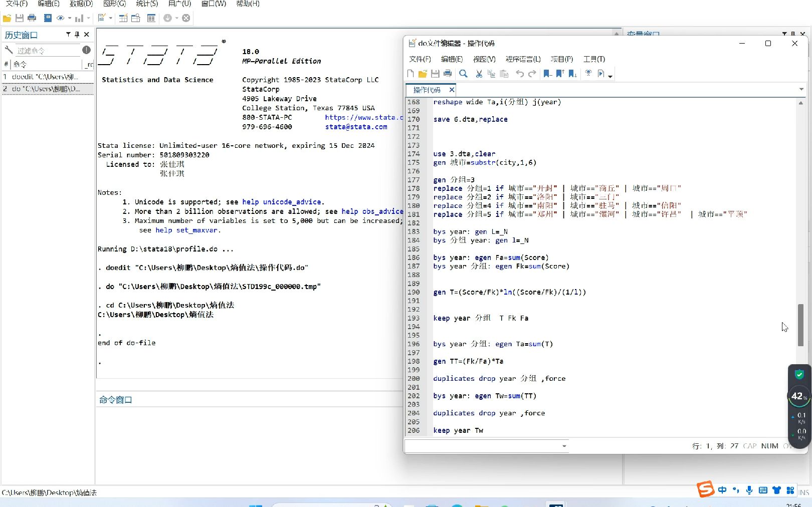Toggle bookmark icon in do-file editor
Screen dimensions: 812x507
pos(547,74)
